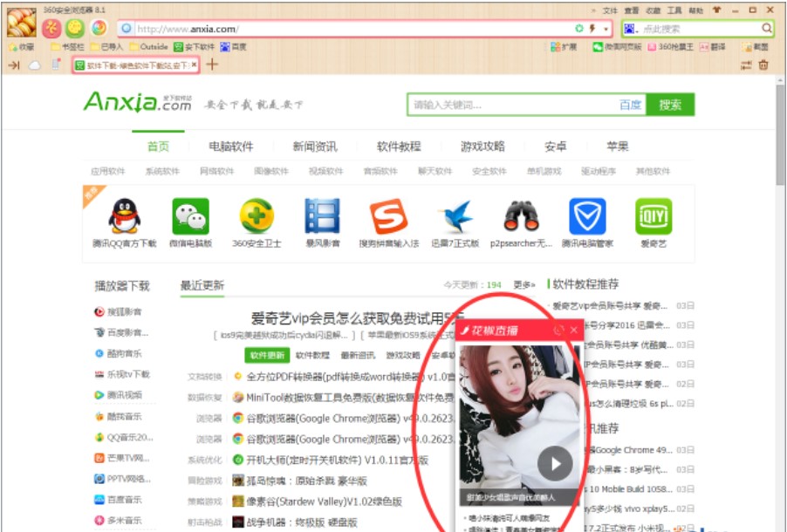Open the 360安全卫士 icon
Viewport: 787px width, 532px height.
(x=257, y=215)
